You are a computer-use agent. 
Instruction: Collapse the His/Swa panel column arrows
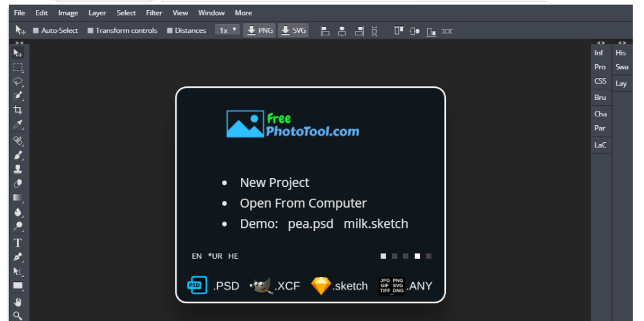click(622, 43)
